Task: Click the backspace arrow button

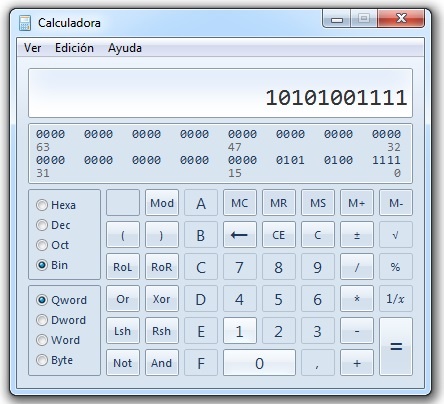Action: [240, 235]
